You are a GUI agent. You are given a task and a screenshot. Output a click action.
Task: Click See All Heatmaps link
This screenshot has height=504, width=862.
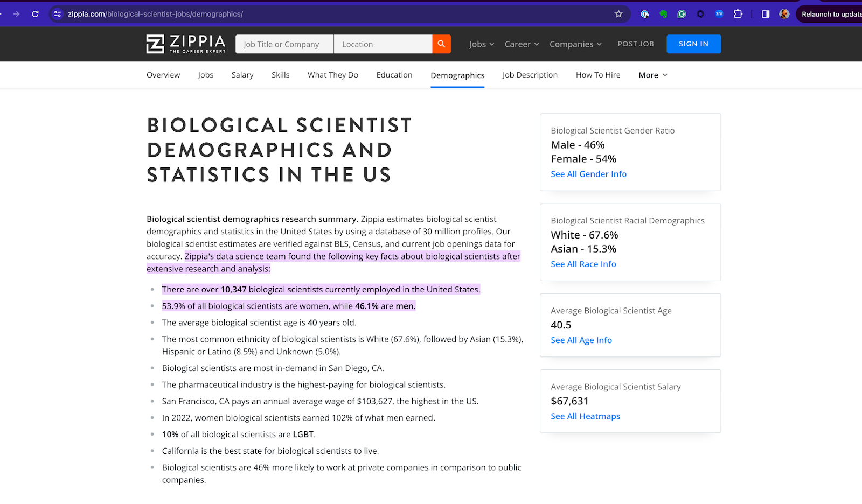click(585, 416)
